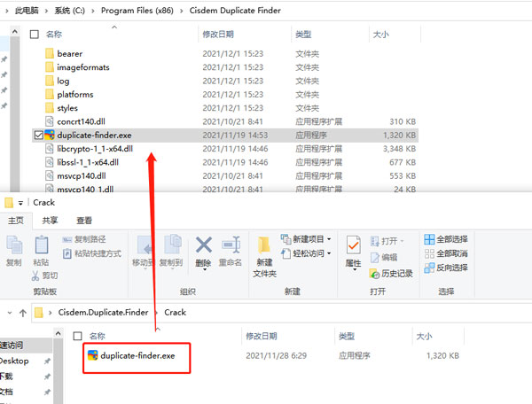Viewport: 532px width, 404px height.
Task: Expand the chevron before Cisdem.Duplicate.Finder in the address bar
Action: 51,313
